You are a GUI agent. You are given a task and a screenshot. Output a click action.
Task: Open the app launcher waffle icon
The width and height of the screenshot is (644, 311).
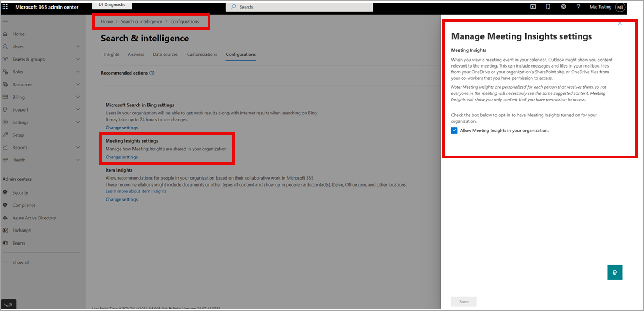[5, 7]
